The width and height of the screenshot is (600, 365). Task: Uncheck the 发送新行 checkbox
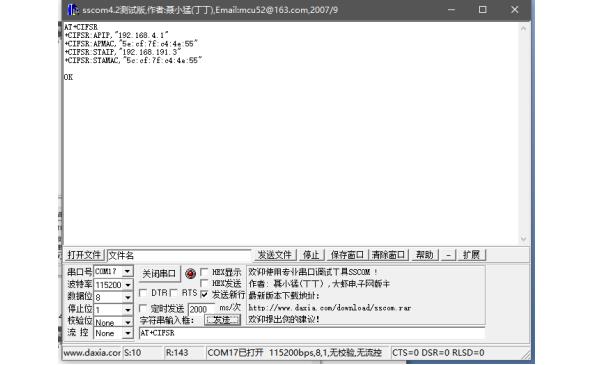204,294
